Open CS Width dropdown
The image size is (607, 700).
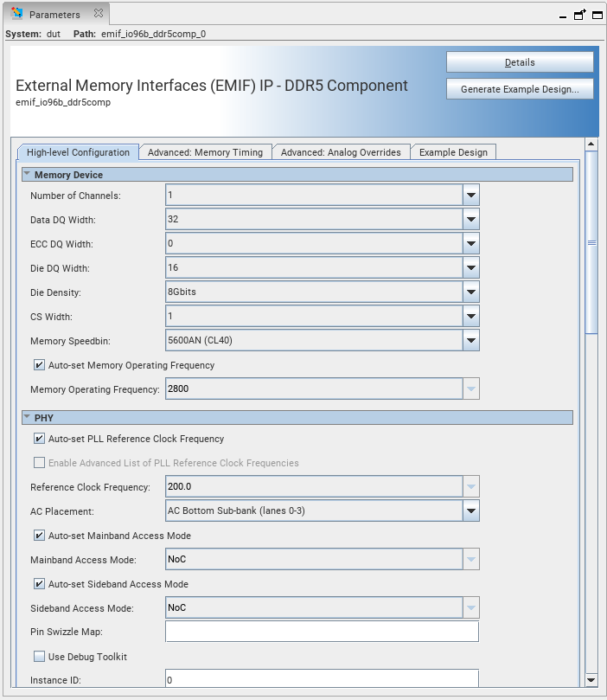(x=471, y=316)
